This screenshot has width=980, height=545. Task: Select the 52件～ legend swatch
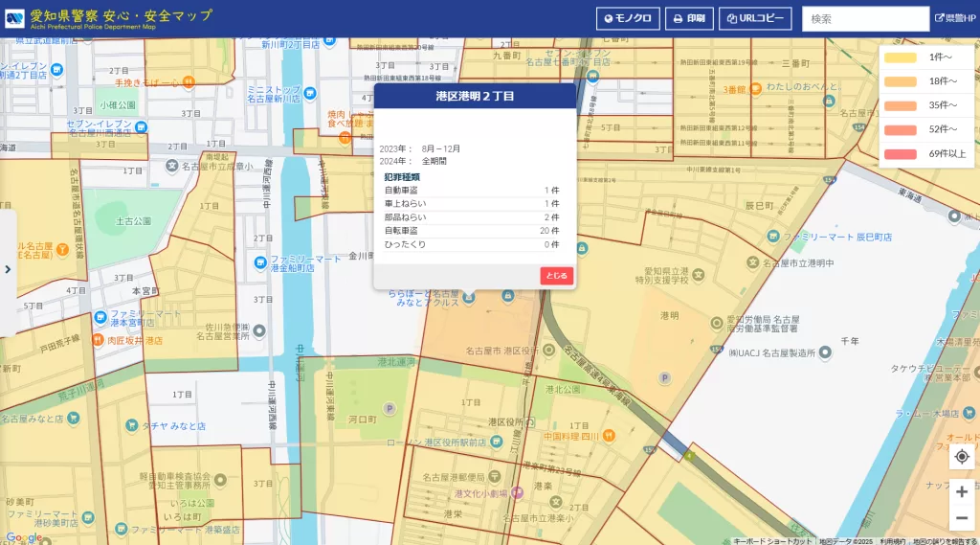point(900,129)
